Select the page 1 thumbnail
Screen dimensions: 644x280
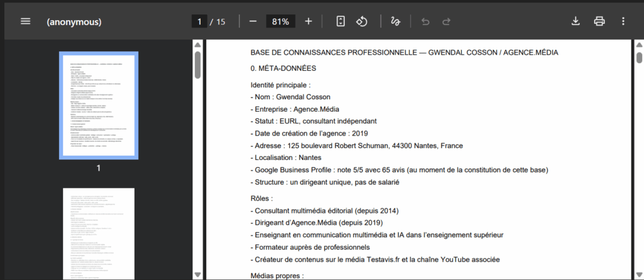99,105
